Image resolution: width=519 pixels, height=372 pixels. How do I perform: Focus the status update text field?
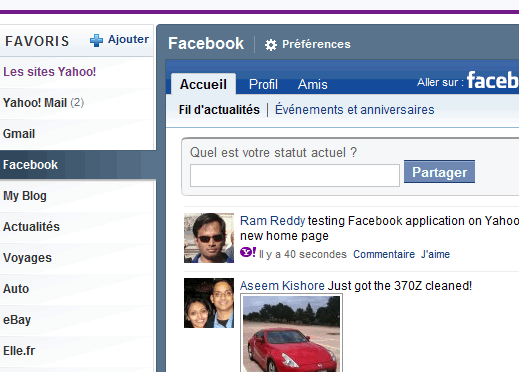[x=295, y=175]
